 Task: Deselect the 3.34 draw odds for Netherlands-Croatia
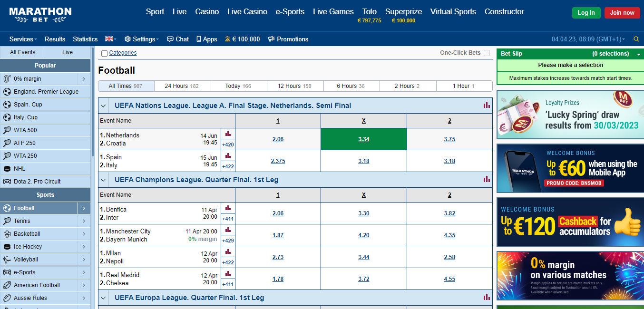pyautogui.click(x=364, y=139)
